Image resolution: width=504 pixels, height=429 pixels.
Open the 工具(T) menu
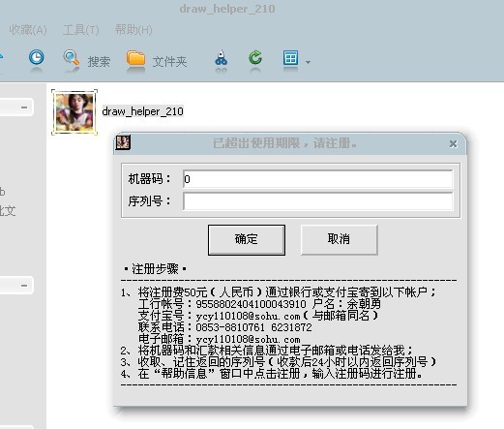pos(80,30)
